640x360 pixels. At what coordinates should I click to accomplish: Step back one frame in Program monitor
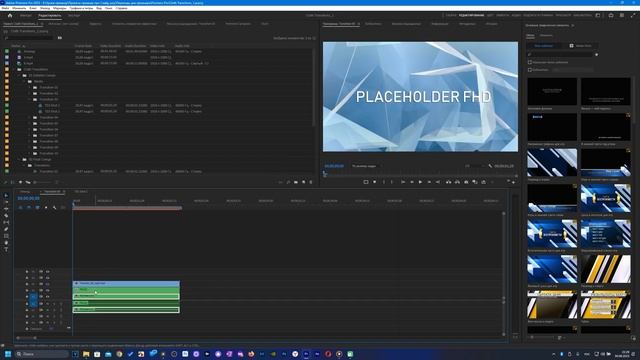pyautogui.click(x=411, y=182)
